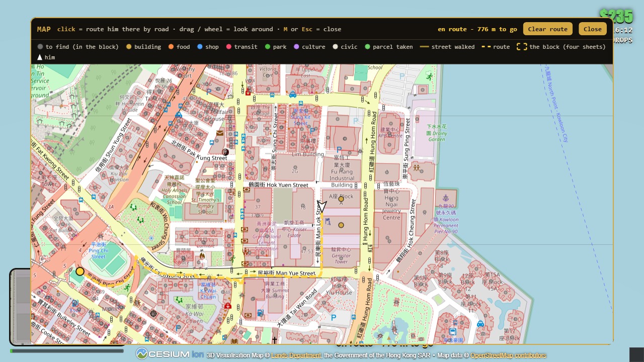Click the purple culture legend dot
This screenshot has height=362, width=644.
pyautogui.click(x=296, y=47)
